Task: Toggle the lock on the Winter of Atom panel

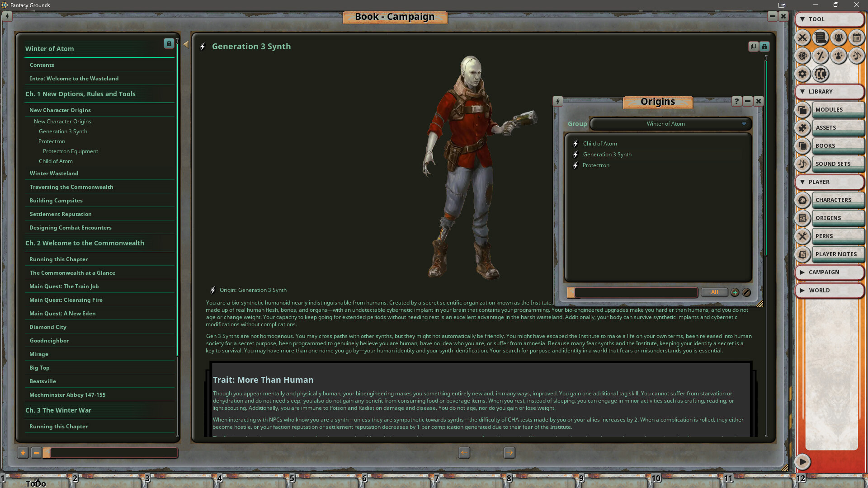Action: point(169,44)
